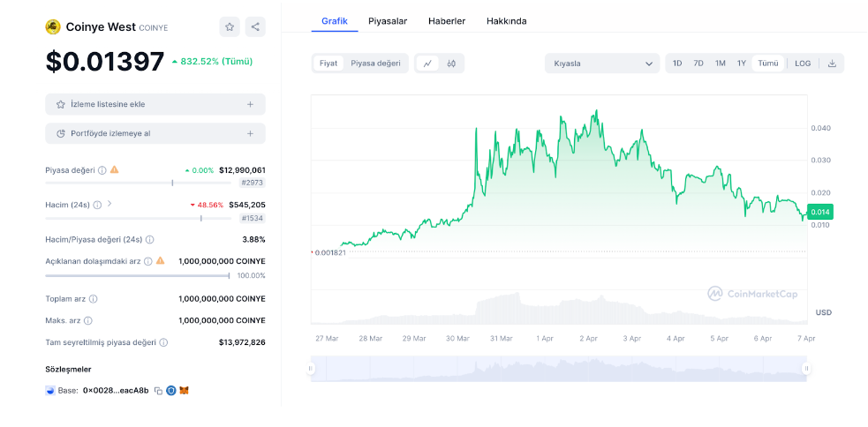The width and height of the screenshot is (868, 427).
Task: Click Portföyde izlemeye al button
Action: point(155,133)
